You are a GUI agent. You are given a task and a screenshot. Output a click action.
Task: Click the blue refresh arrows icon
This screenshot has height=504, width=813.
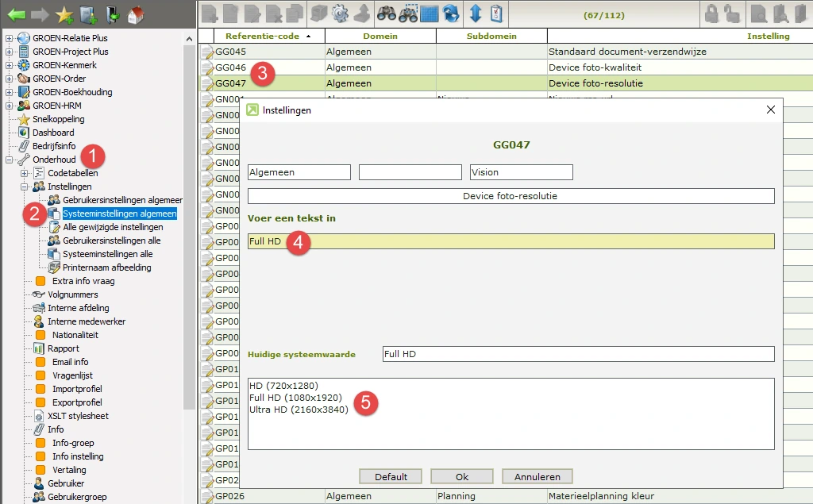[451, 13]
